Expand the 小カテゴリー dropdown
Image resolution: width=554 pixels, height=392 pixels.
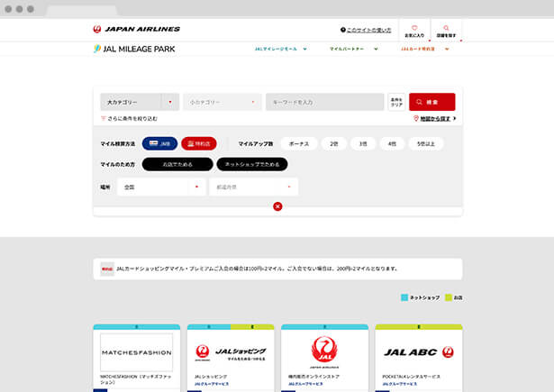(x=223, y=102)
